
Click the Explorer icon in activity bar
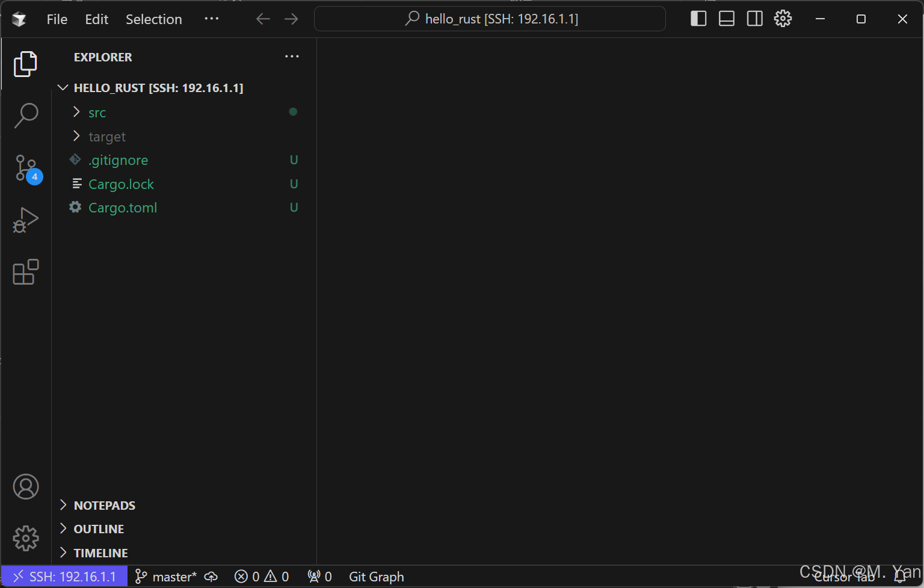pyautogui.click(x=26, y=64)
